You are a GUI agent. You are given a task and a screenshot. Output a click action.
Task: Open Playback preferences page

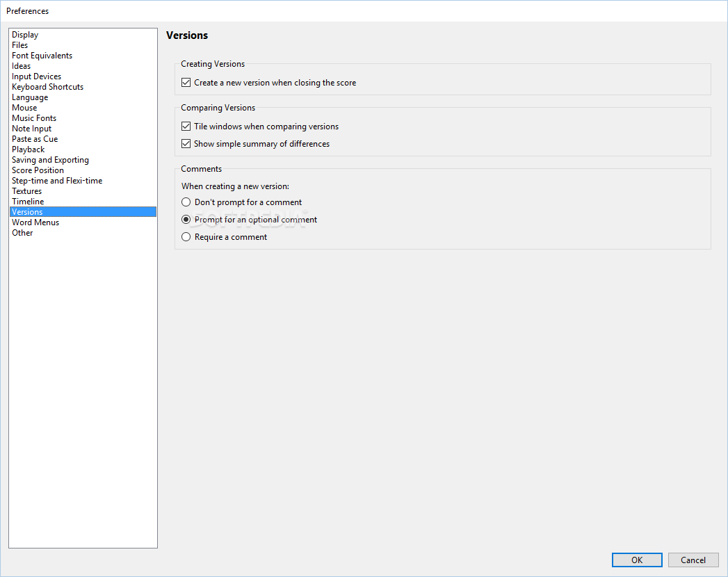pyautogui.click(x=28, y=149)
